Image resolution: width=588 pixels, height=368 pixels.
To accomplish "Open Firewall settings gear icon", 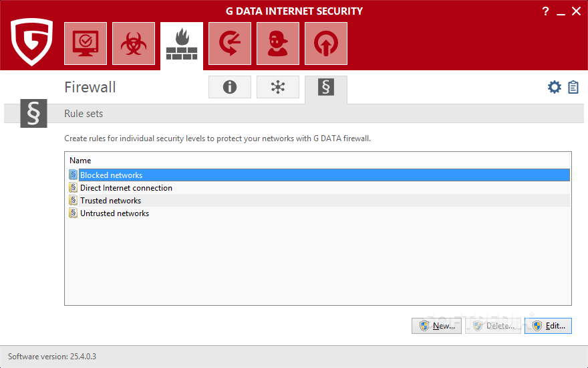I will click(x=554, y=87).
